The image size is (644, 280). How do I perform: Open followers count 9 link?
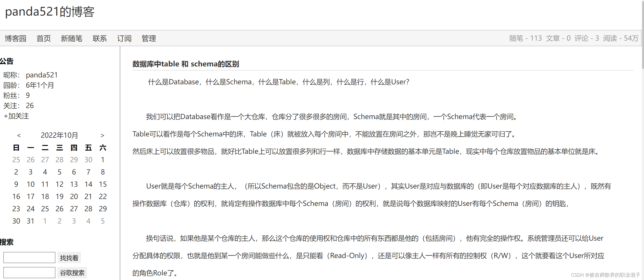[x=28, y=95]
